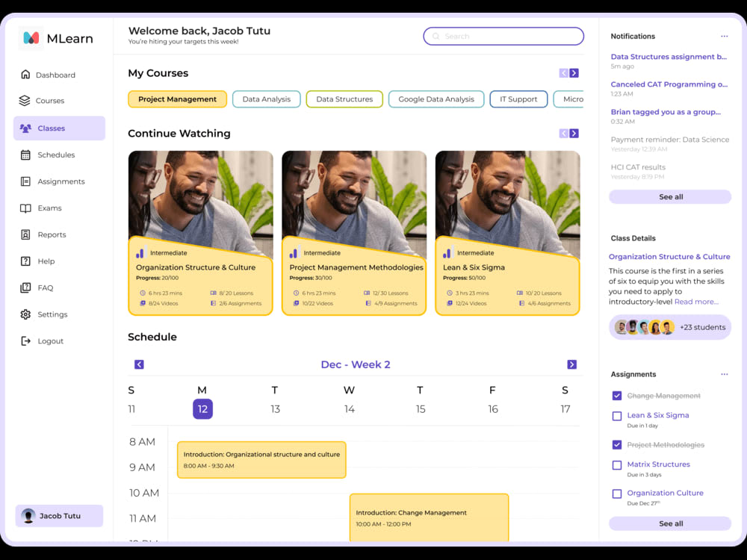747x560 pixels.
Task: Select the Data Analysis course tab
Action: click(267, 99)
